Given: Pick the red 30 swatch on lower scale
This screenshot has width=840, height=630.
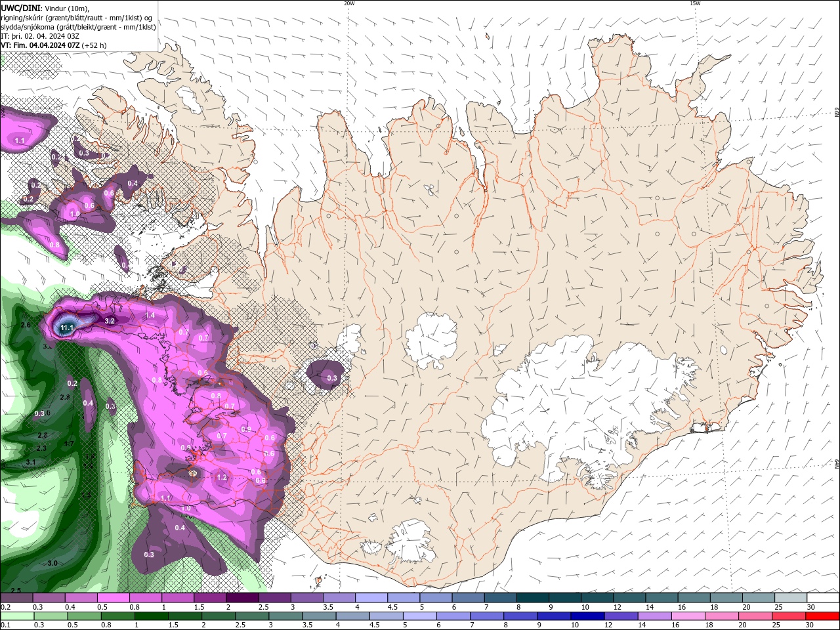Looking at the screenshot, I should click(x=824, y=616).
